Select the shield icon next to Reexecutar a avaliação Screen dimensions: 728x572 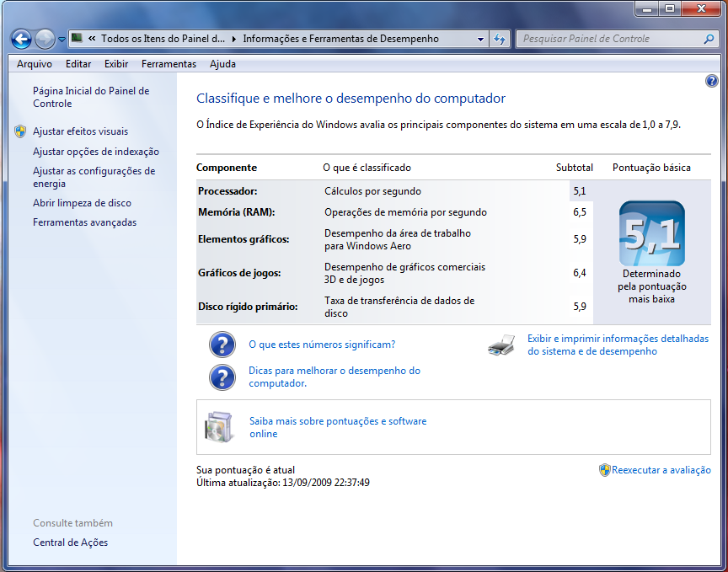pos(603,470)
